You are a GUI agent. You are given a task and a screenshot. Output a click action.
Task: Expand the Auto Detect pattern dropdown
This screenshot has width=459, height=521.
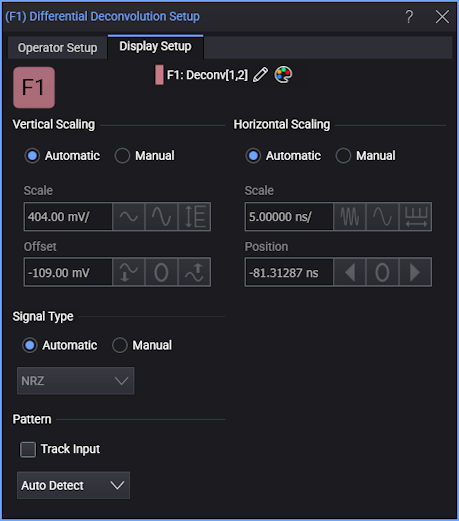tap(73, 485)
